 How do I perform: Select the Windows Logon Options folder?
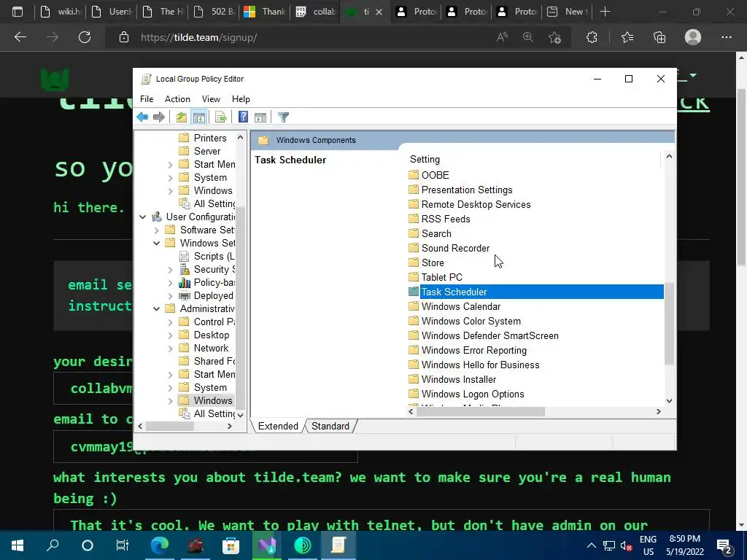coord(473,394)
